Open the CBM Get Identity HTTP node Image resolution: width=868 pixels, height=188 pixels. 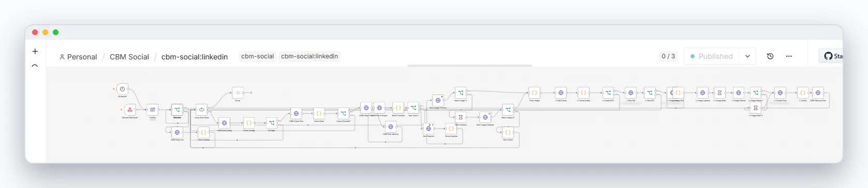391,127
